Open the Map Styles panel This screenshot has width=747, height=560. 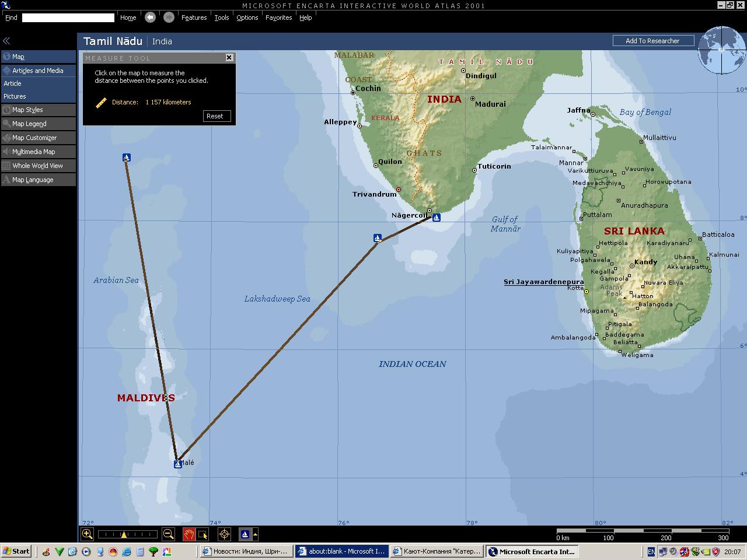(27, 110)
